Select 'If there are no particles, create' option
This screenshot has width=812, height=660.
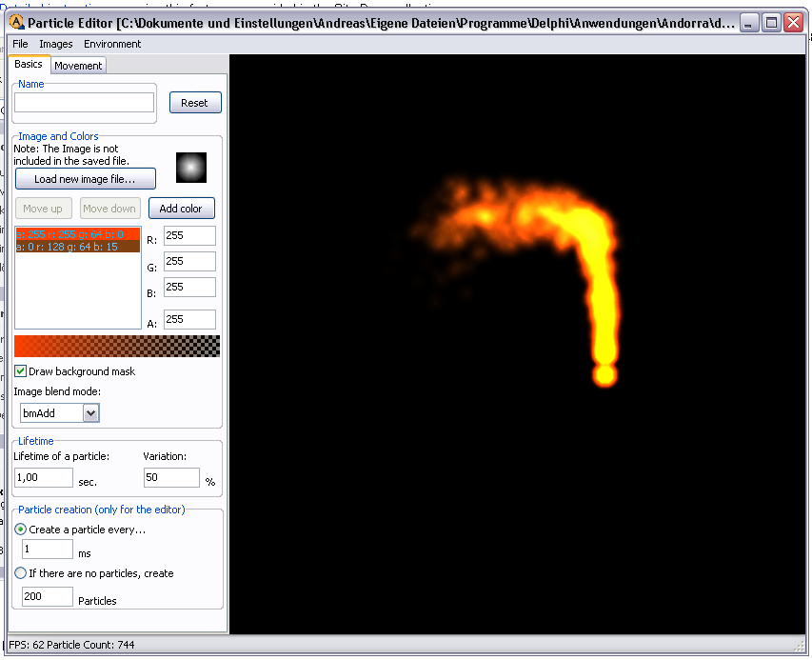tap(21, 573)
